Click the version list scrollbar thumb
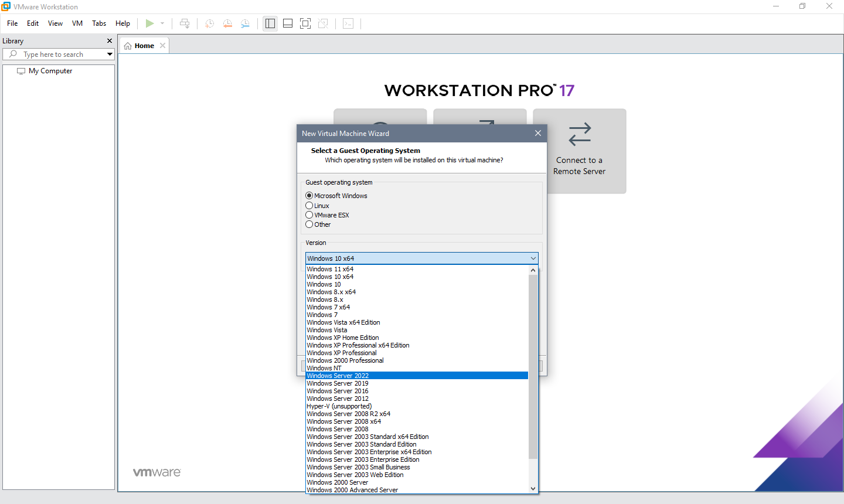Viewport: 844px width, 504px height. [x=533, y=366]
